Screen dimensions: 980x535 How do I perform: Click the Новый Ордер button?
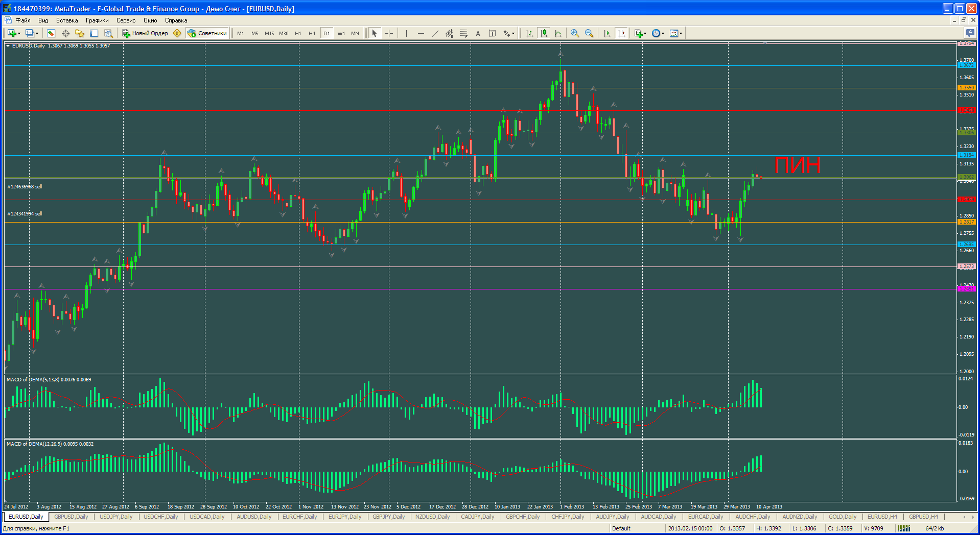pos(145,33)
